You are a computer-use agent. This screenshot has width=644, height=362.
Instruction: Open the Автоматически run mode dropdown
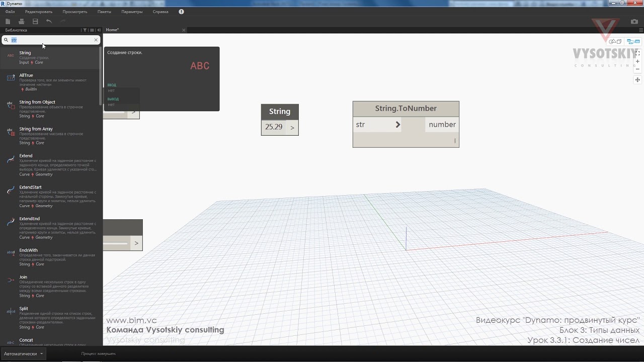point(24,354)
